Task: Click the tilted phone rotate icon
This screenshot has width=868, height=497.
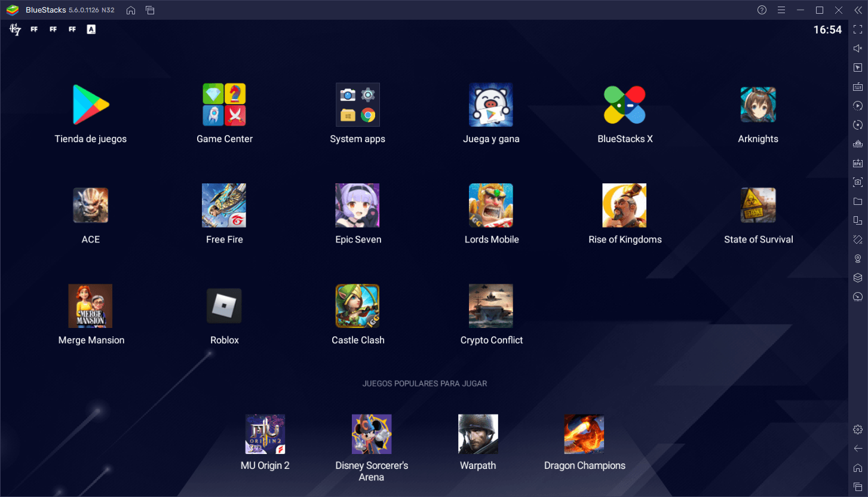Action: pyautogui.click(x=858, y=240)
